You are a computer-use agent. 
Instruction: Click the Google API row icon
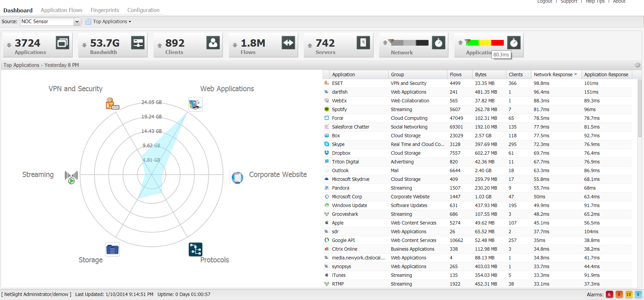tap(326, 240)
